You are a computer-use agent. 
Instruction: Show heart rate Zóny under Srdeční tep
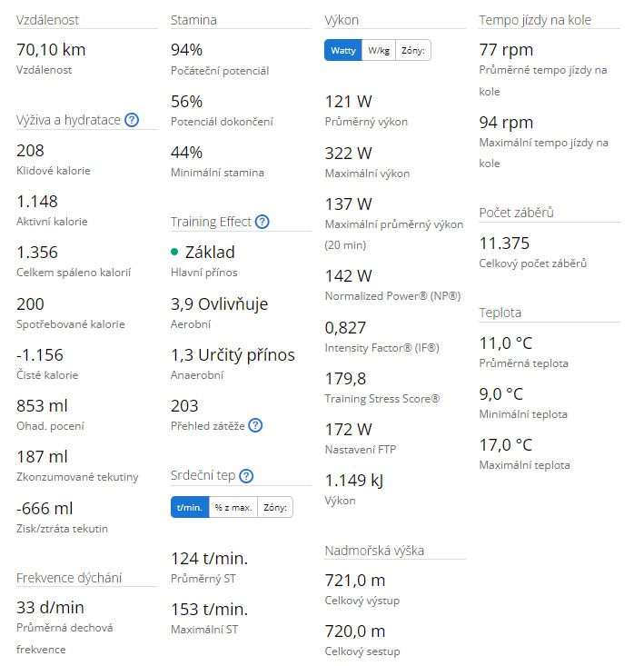tap(275, 507)
